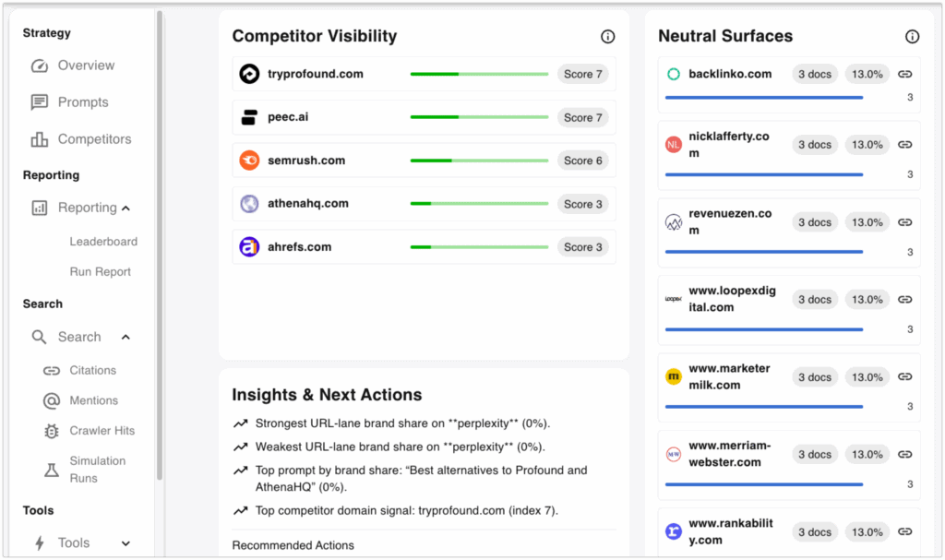Click the peec.ai score progress bar
Screen dimensions: 945x560
pyautogui.click(x=479, y=117)
